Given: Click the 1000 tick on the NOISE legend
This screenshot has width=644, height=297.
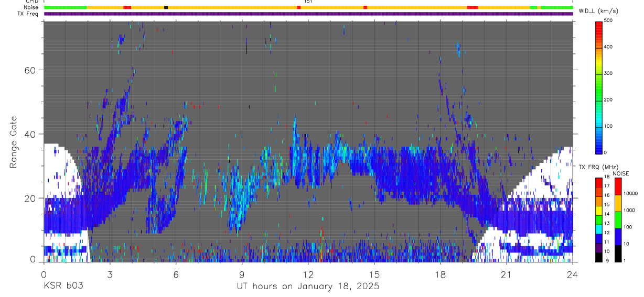Looking at the screenshot, I should tap(628, 210).
